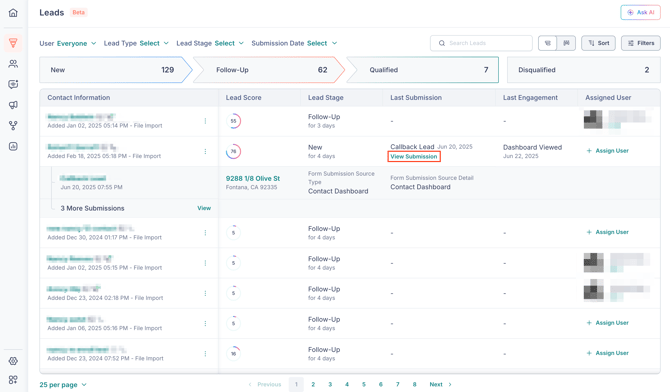Switch to list view toggle

point(548,43)
